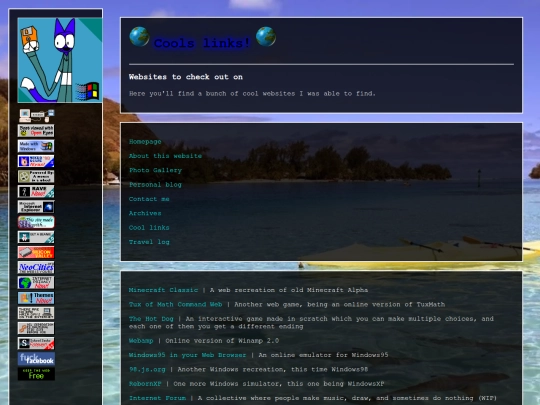Viewport: 540px width, 405px height.
Task: Click the red Silicon Valley badge
Action: click(36, 252)
